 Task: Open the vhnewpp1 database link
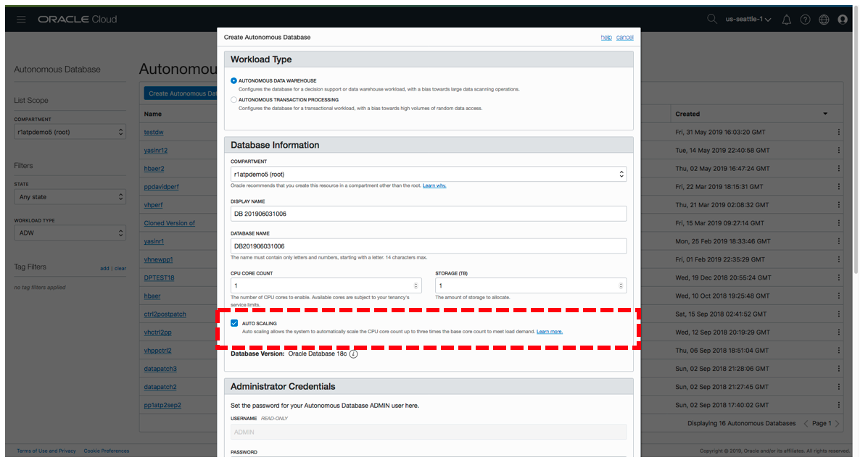pyautogui.click(x=158, y=259)
